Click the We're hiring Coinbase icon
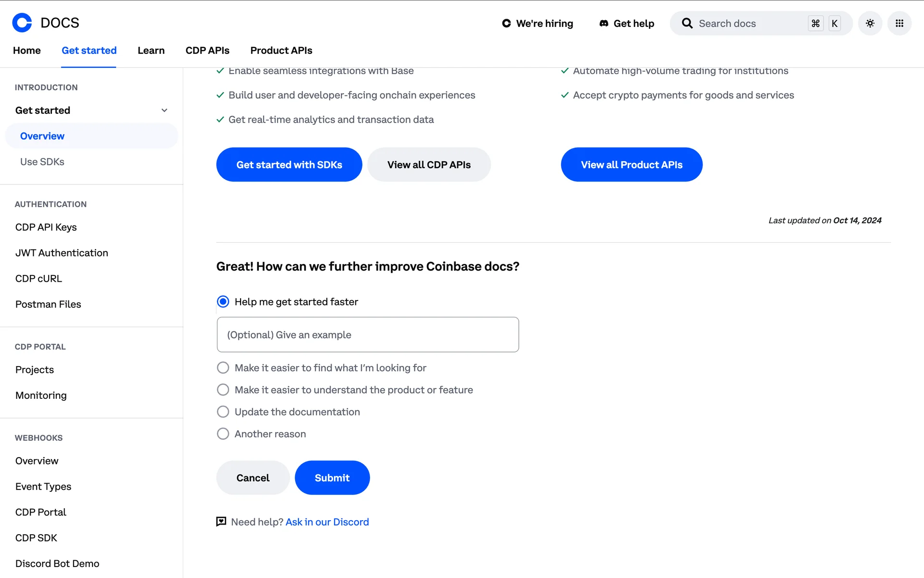 [506, 23]
